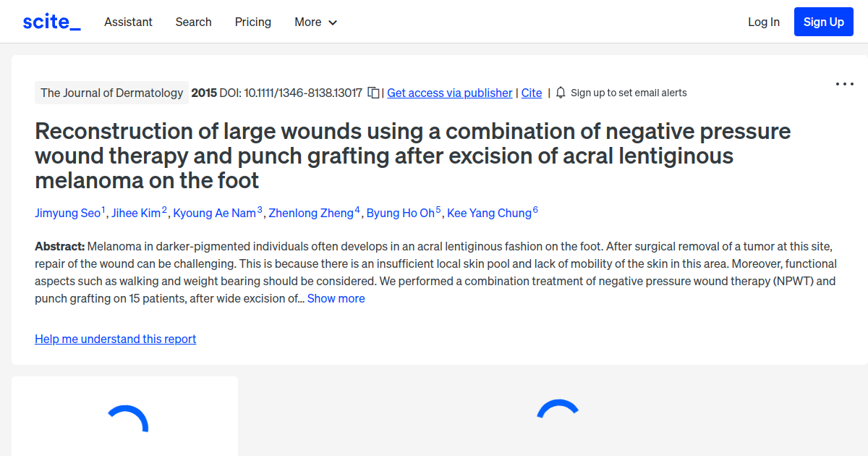This screenshot has width=868, height=456.
Task: Open 'Get access via publisher' link
Action: tap(449, 93)
